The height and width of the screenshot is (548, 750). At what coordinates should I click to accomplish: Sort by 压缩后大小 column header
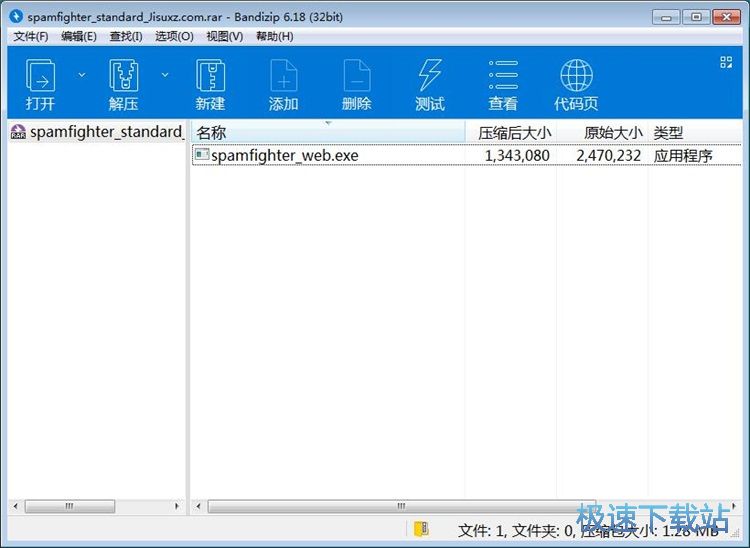click(511, 132)
